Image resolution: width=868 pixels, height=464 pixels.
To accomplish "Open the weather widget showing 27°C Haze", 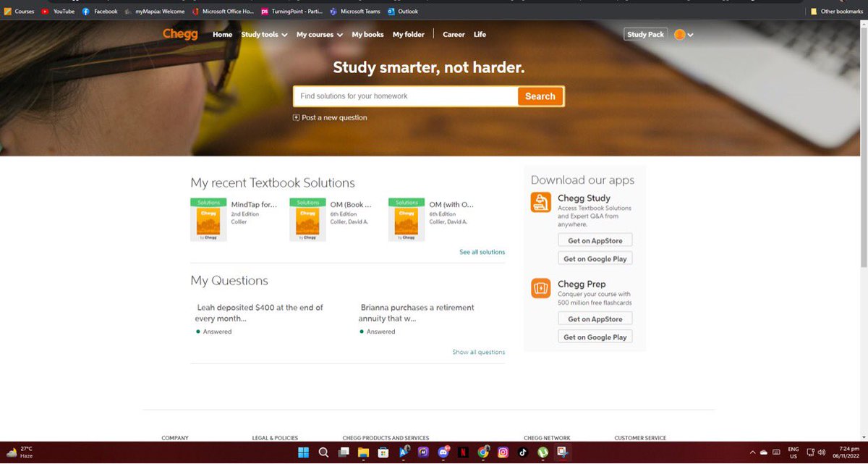I will pos(20,452).
